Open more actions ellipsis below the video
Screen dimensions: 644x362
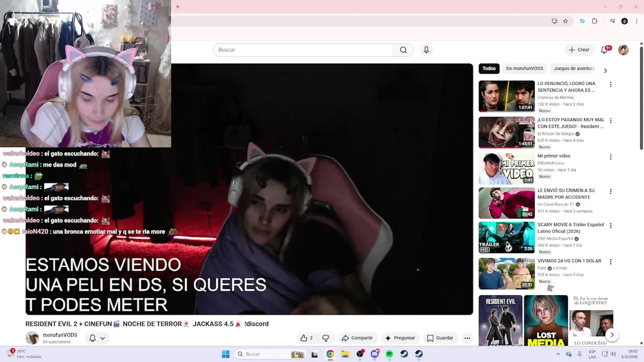[467, 338]
